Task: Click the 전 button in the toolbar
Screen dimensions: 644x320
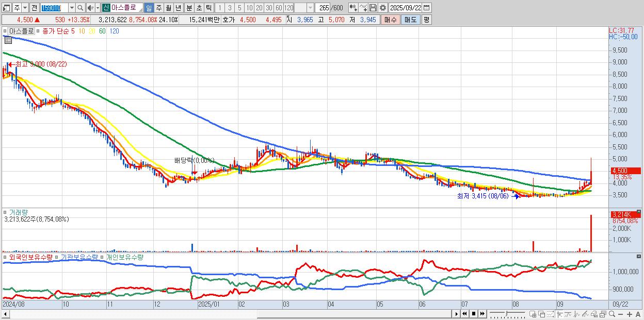Action: point(34,8)
